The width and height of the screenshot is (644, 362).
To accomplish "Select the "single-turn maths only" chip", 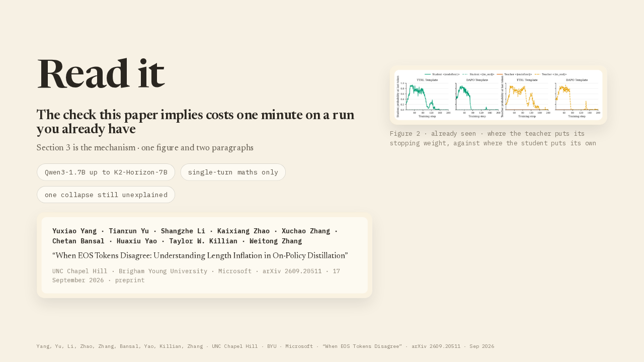I will click(x=233, y=172).
